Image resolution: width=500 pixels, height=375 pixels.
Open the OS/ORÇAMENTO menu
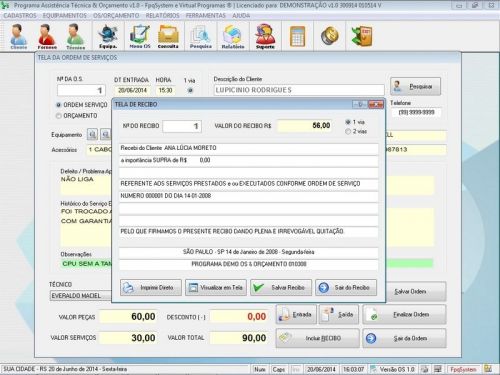click(x=116, y=16)
